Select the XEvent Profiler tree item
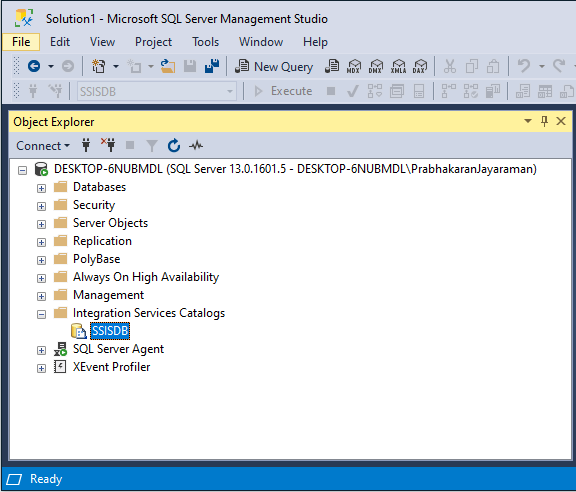Screen dimensions: 576x492 111,367
